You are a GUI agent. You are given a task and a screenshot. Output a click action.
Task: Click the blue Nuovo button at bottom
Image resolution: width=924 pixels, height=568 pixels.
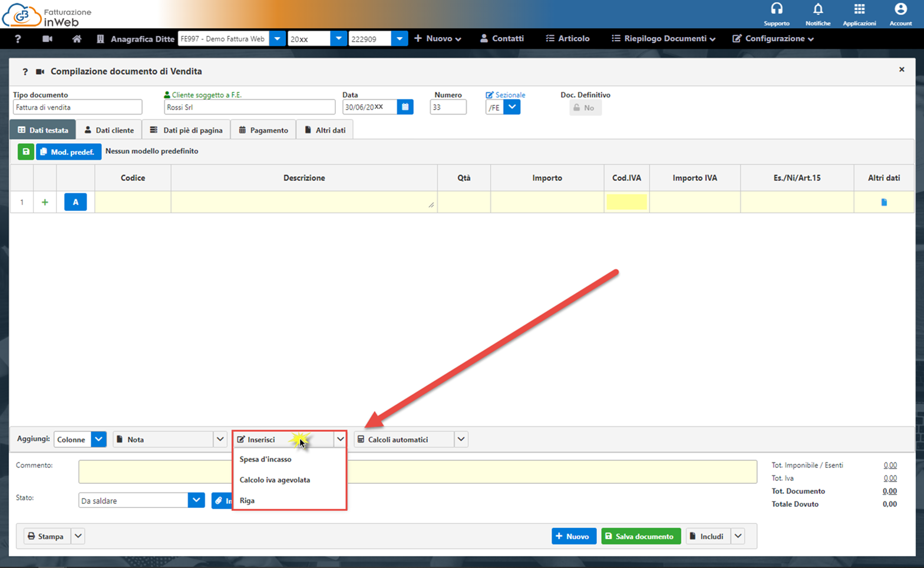[573, 537]
